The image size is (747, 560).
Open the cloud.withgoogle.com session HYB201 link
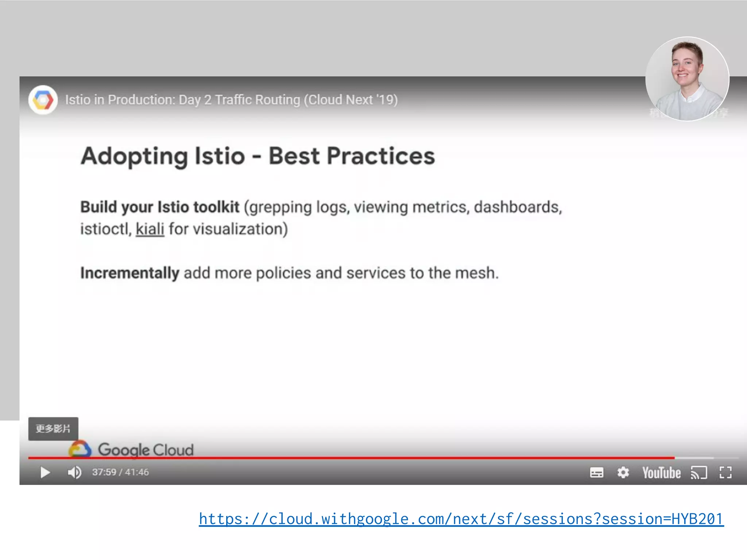point(461,519)
